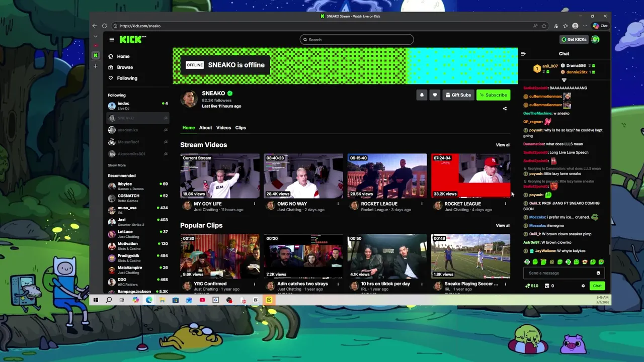Open Motivation channel in Recommended
The height and width of the screenshot is (362, 644).
[138, 246]
